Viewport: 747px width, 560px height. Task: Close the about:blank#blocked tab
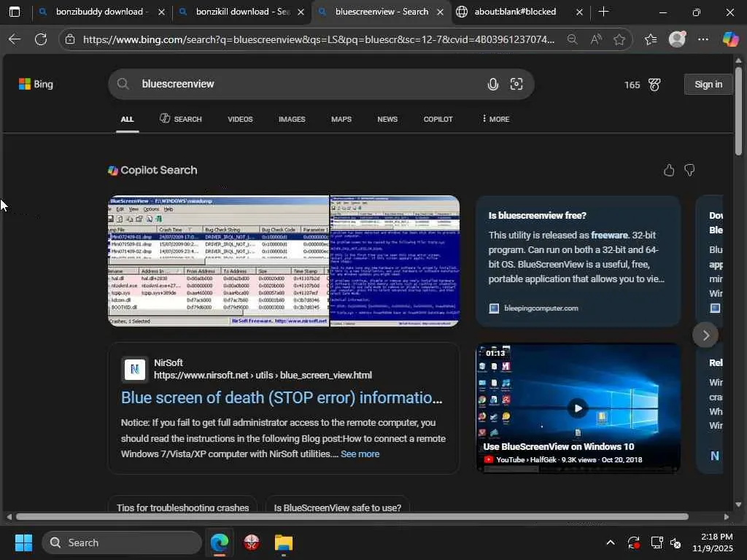coord(579,12)
